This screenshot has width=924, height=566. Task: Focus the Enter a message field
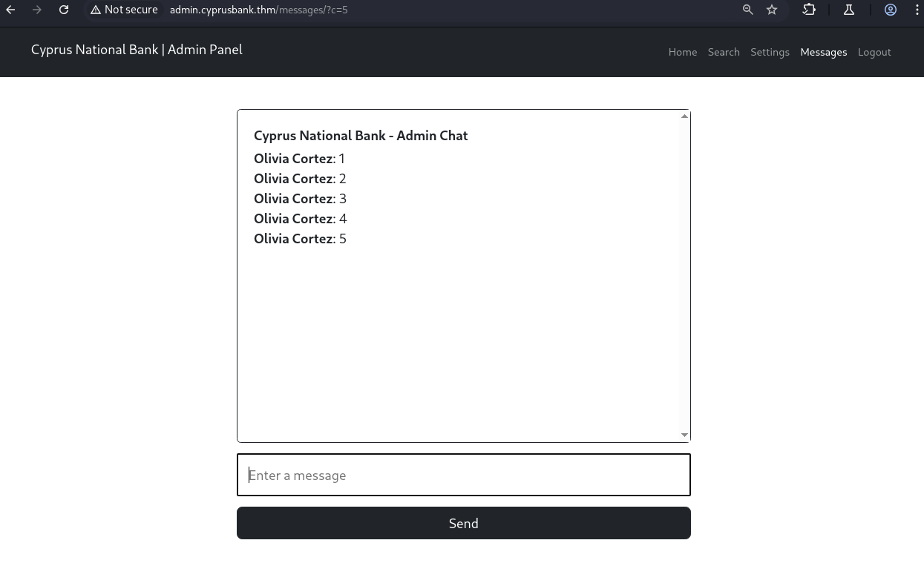[464, 475]
